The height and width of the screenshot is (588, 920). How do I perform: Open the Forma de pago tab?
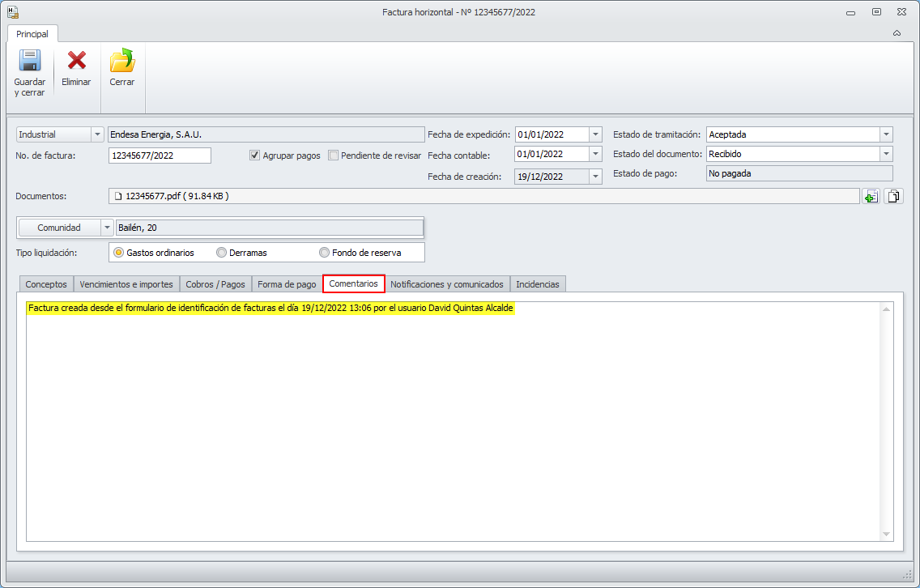287,284
